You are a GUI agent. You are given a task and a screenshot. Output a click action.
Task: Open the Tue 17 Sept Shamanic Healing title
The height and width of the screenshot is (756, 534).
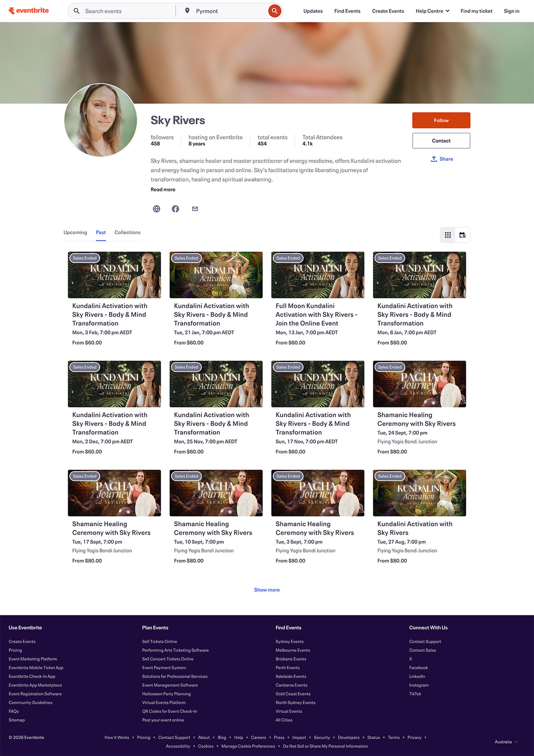click(111, 528)
